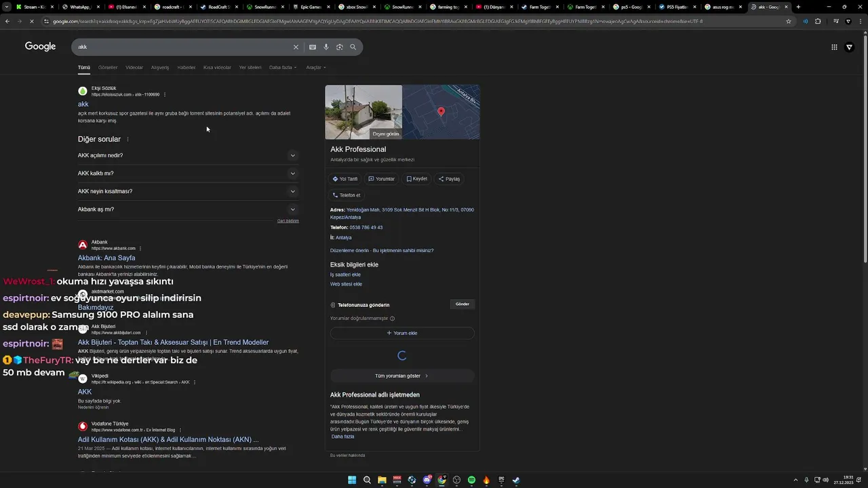Click 'Telefon et' call button
This screenshot has width=868, height=488.
347,195
